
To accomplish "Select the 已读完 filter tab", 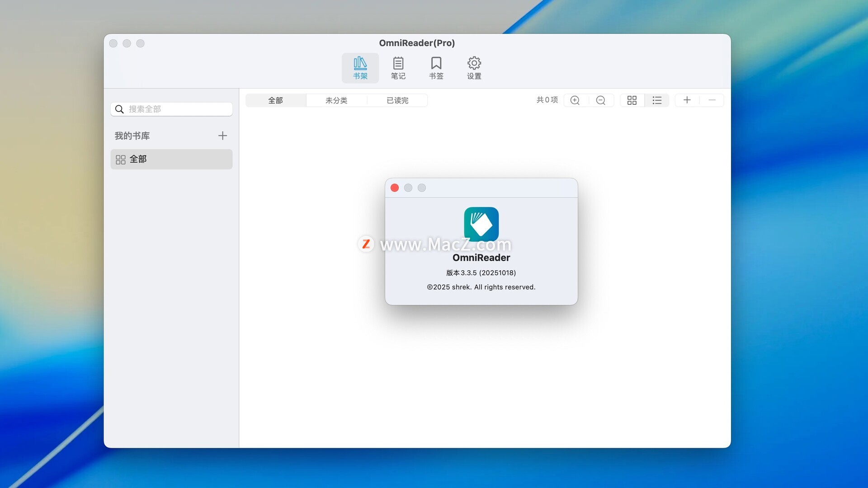I will coord(397,100).
